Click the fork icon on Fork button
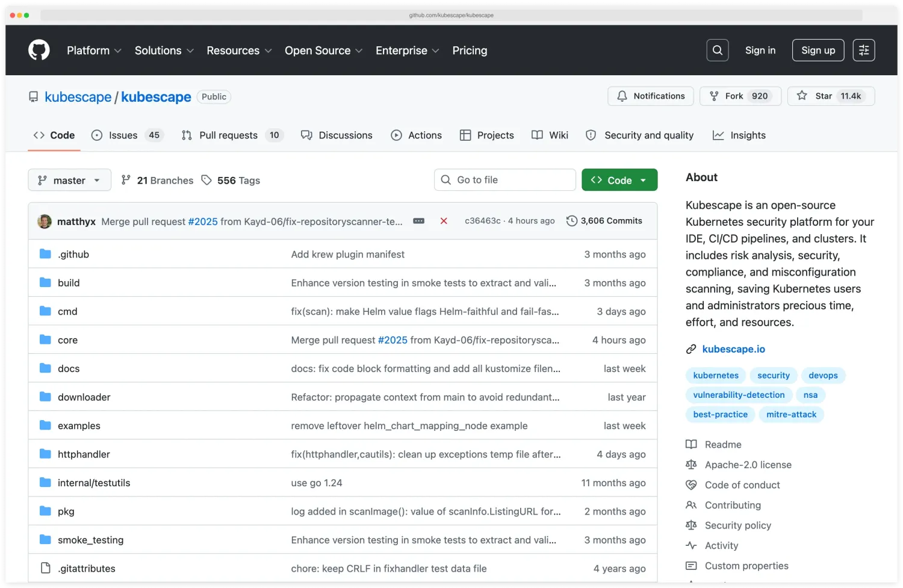 click(714, 96)
